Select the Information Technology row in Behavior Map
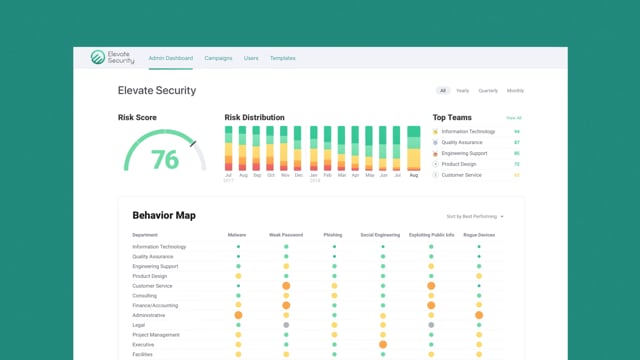640x360 pixels. tap(318, 247)
